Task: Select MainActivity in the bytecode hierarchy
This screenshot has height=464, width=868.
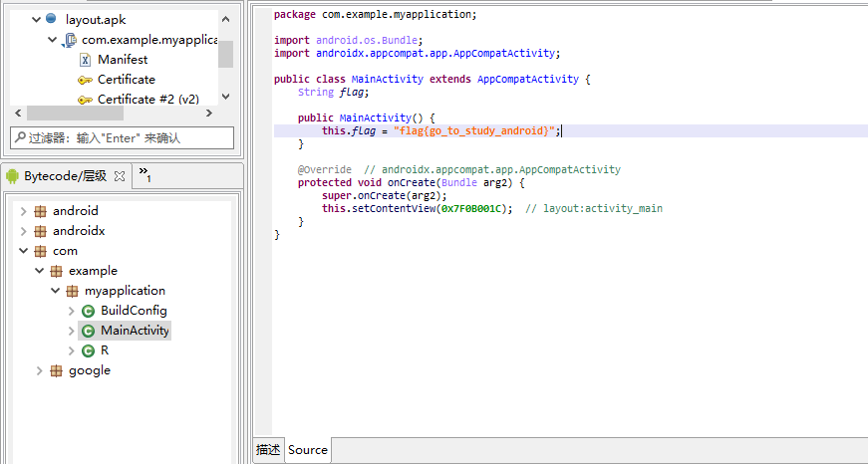Action: point(135,331)
